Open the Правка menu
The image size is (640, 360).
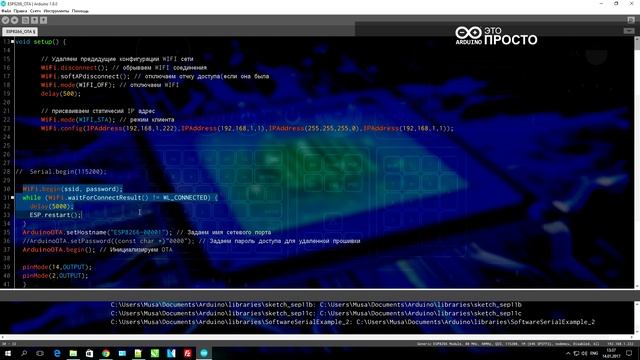(20, 11)
